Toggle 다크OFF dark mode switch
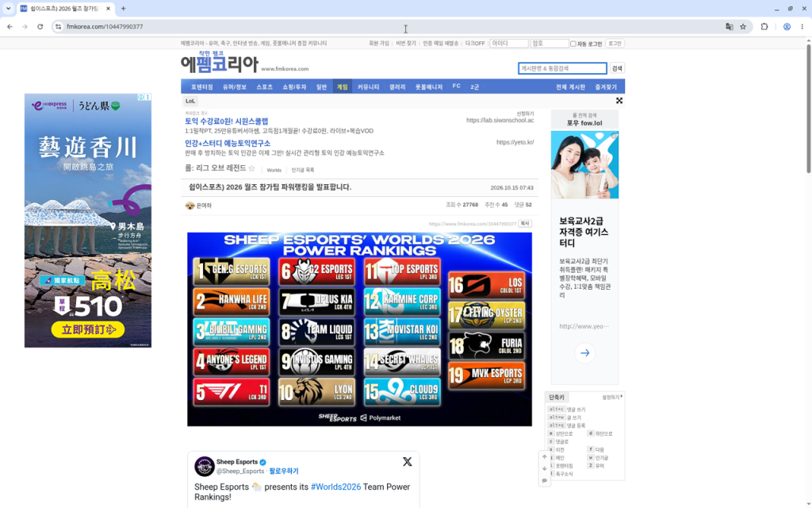Viewport: 812px width, 508px height. click(474, 44)
